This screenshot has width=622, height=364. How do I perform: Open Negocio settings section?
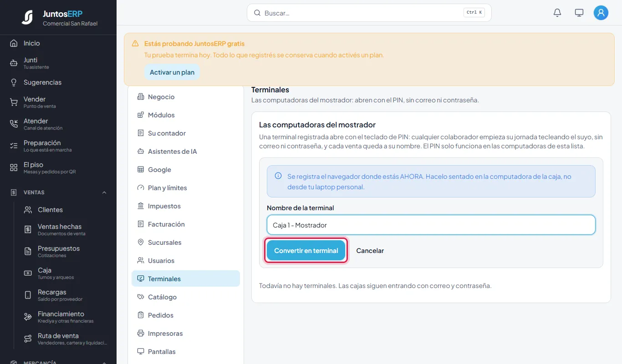[186, 97]
